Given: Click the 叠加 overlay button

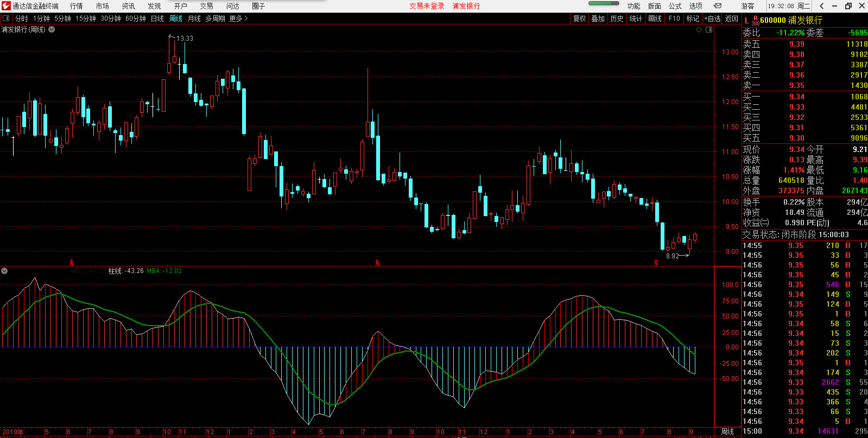Looking at the screenshot, I should coord(598,18).
